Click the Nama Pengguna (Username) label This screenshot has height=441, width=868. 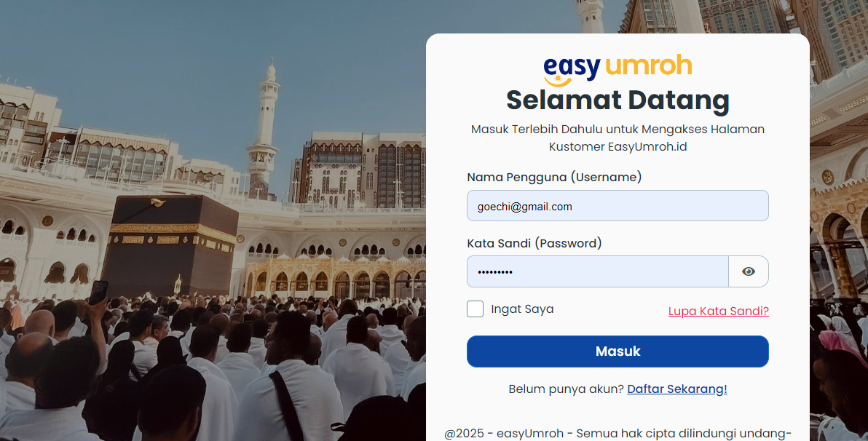[554, 177]
